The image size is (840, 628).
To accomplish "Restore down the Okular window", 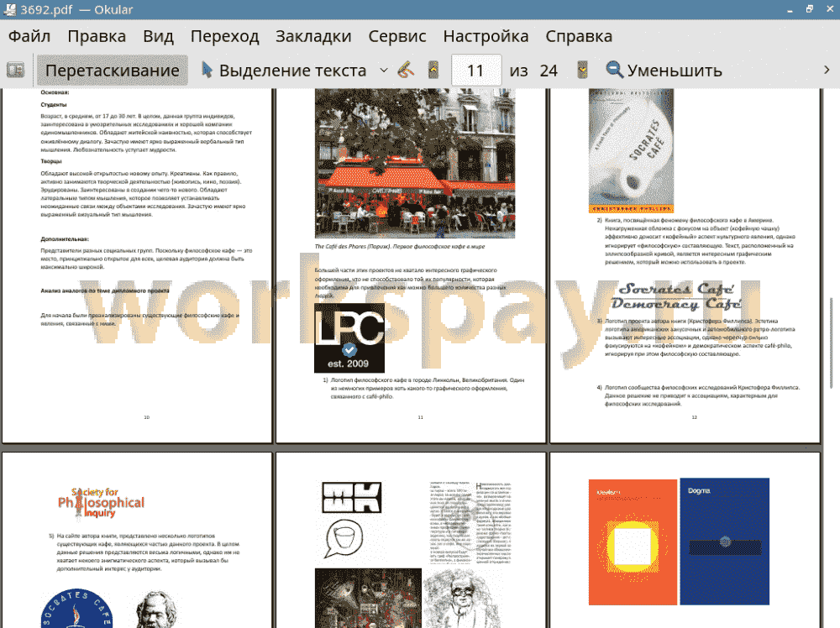I will pyautogui.click(x=810, y=9).
